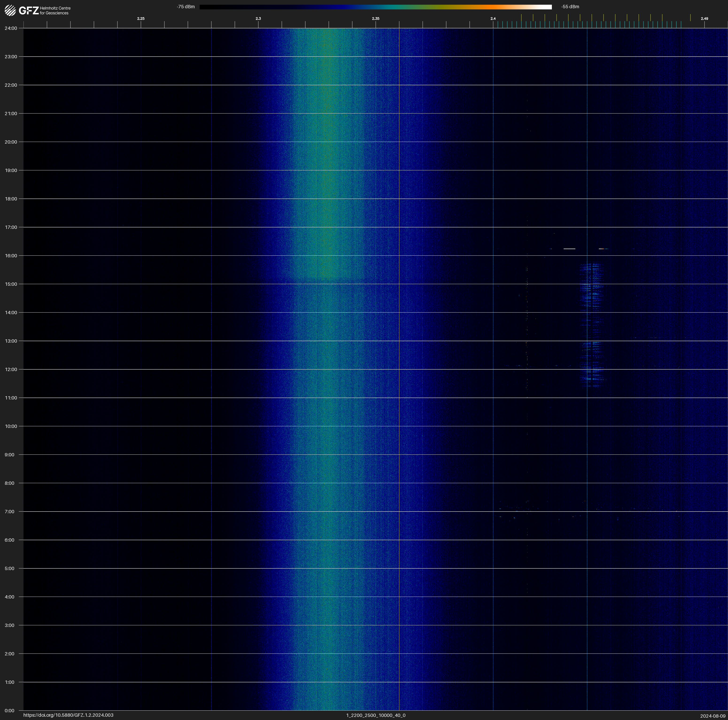The height and width of the screenshot is (720, 728).
Task: Click the 1_2200_2500_10000_40_0 filename text
Action: [376, 715]
